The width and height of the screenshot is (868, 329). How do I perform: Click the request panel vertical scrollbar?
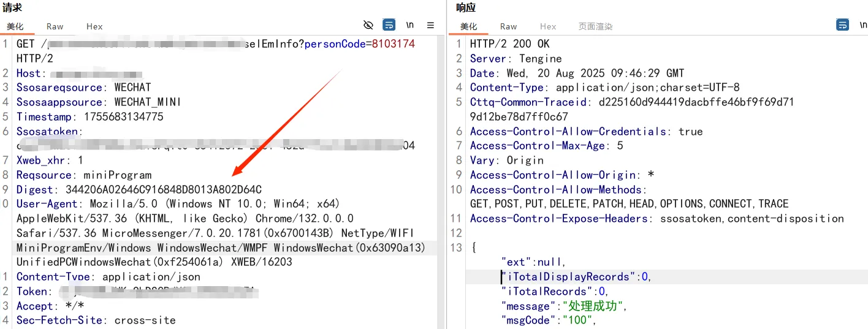tap(440, 184)
